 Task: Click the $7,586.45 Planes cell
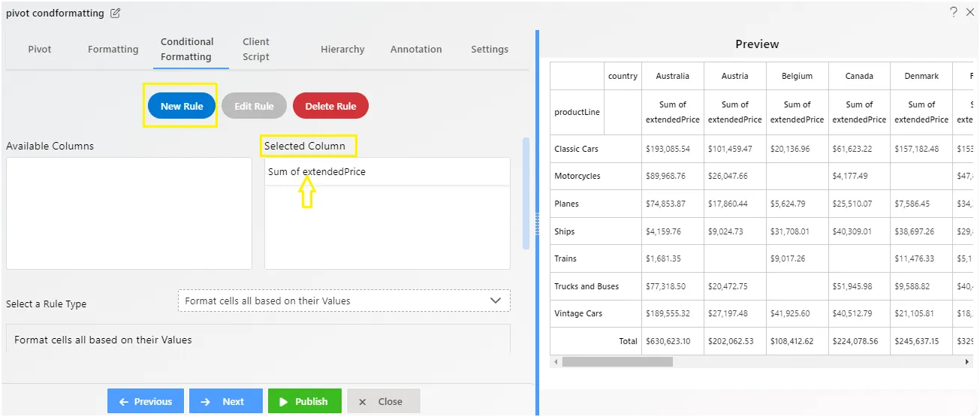[x=921, y=204]
